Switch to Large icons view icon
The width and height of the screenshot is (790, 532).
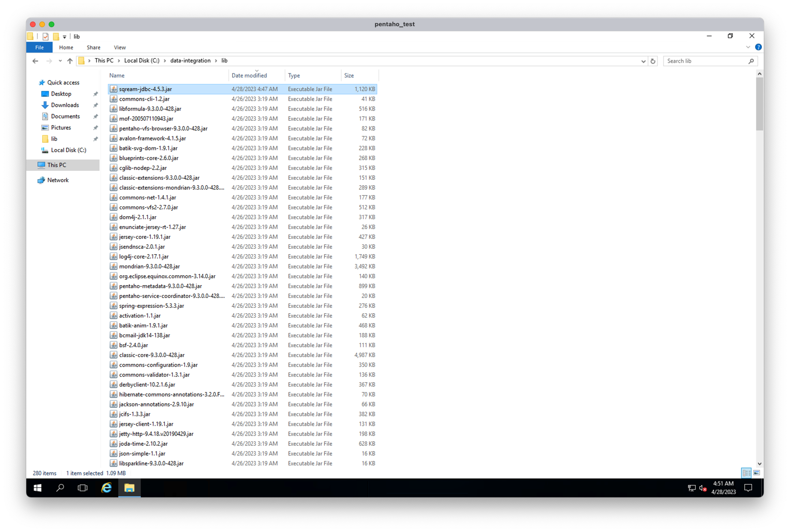click(756, 473)
